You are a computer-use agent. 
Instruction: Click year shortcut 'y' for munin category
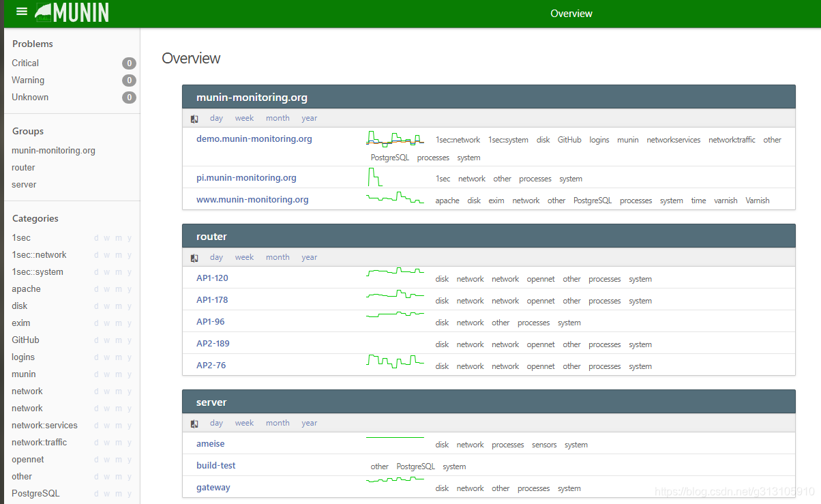pyautogui.click(x=130, y=374)
